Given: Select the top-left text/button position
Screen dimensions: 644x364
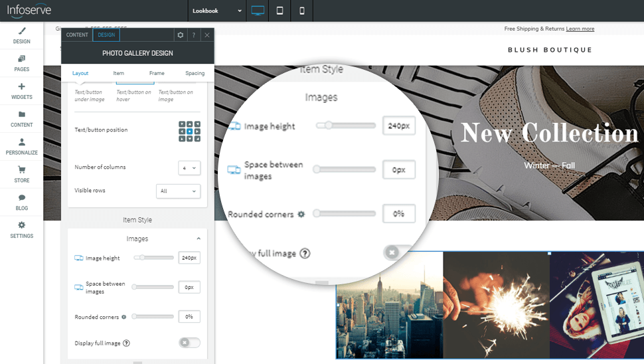Looking at the screenshot, I should pos(182,124).
